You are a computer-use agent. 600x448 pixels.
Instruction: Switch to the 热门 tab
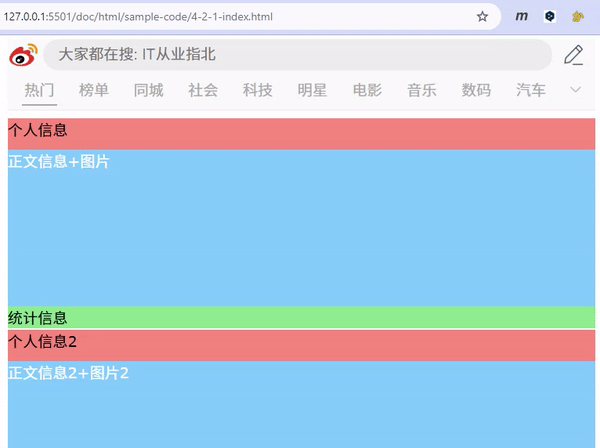click(x=40, y=90)
